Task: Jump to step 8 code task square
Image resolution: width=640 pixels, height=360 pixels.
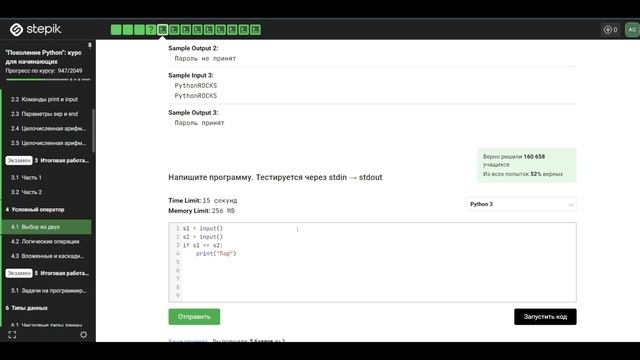Action: (197, 30)
